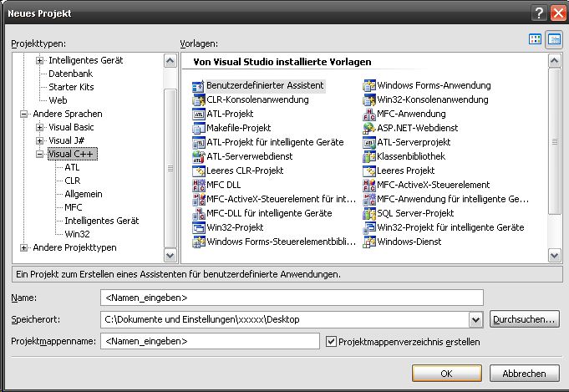This screenshot has height=392, width=569.
Task: Click the Abbrechen button
Action: [x=525, y=374]
